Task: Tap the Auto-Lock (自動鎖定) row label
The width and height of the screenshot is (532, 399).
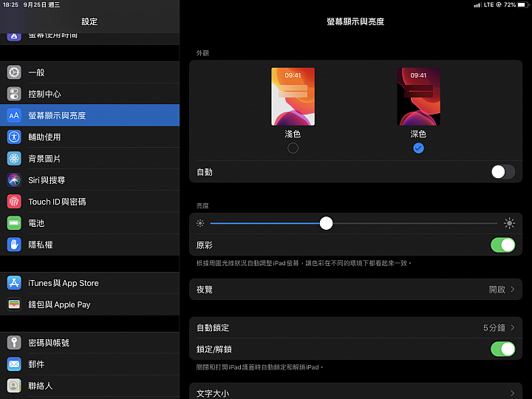Action: 213,328
